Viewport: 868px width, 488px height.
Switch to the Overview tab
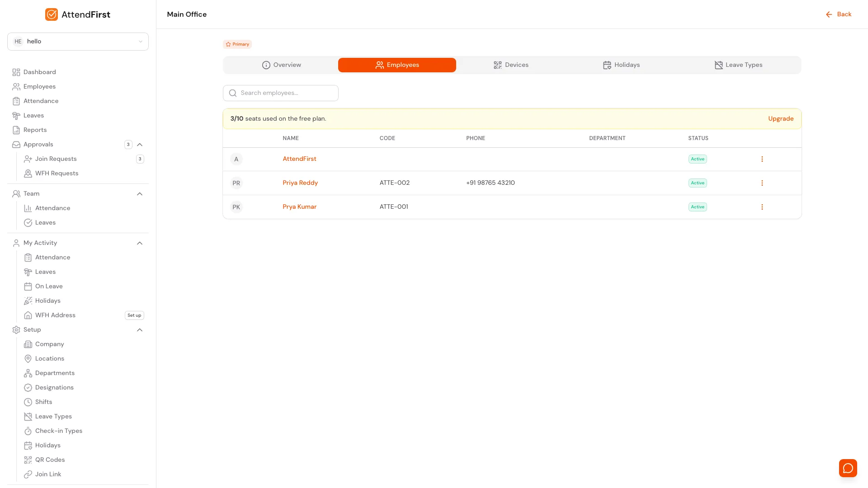(x=281, y=65)
